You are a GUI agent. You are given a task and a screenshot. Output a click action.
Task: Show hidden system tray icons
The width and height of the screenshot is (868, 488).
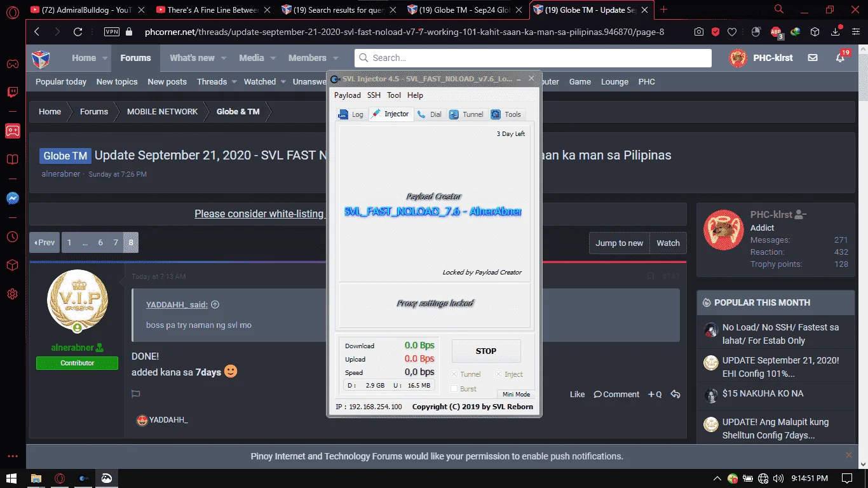point(717,478)
